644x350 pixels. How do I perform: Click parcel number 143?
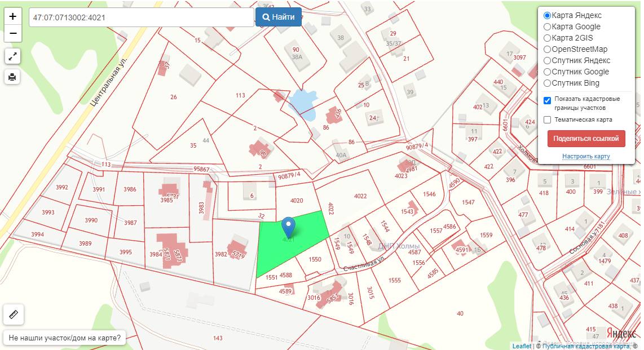218,338
